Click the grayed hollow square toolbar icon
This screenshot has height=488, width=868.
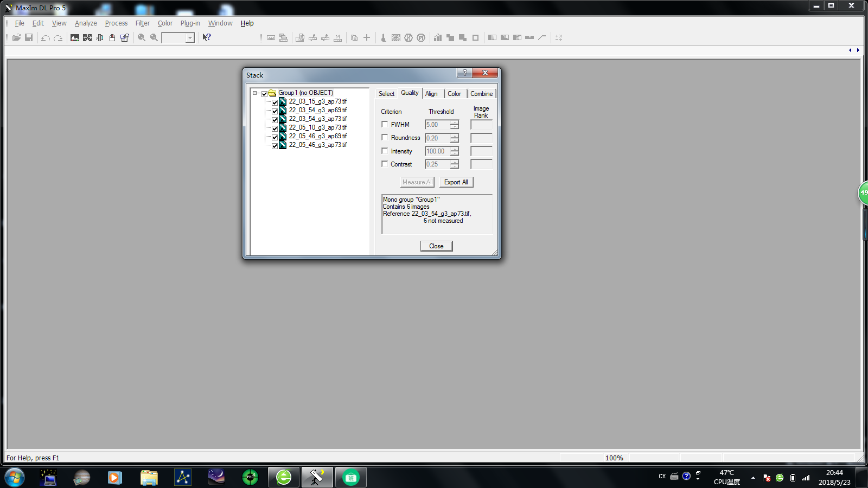click(476, 37)
